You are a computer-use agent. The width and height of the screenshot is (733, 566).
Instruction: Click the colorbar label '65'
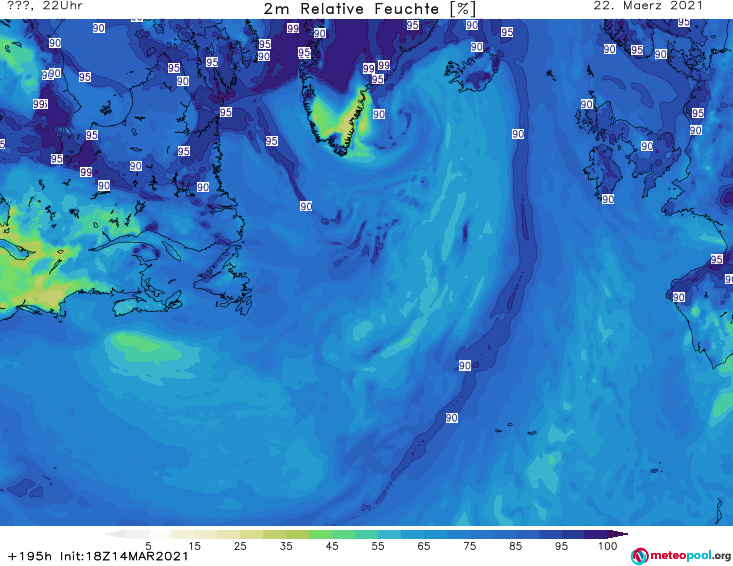(x=424, y=546)
